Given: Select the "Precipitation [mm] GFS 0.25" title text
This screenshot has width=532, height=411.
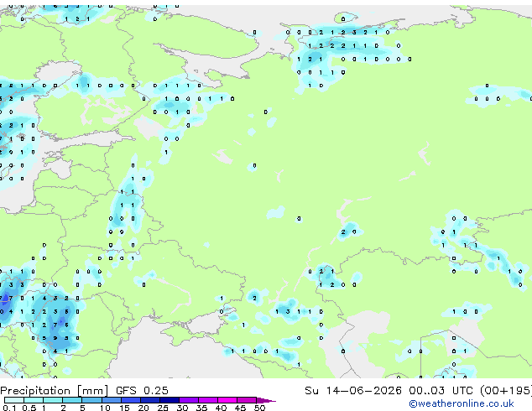Looking at the screenshot, I should [x=84, y=391].
